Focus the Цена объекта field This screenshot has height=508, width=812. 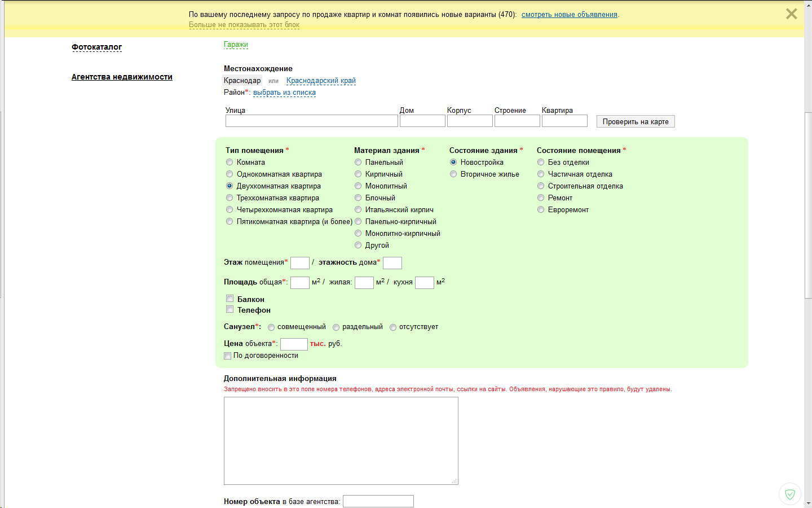pyautogui.click(x=294, y=344)
